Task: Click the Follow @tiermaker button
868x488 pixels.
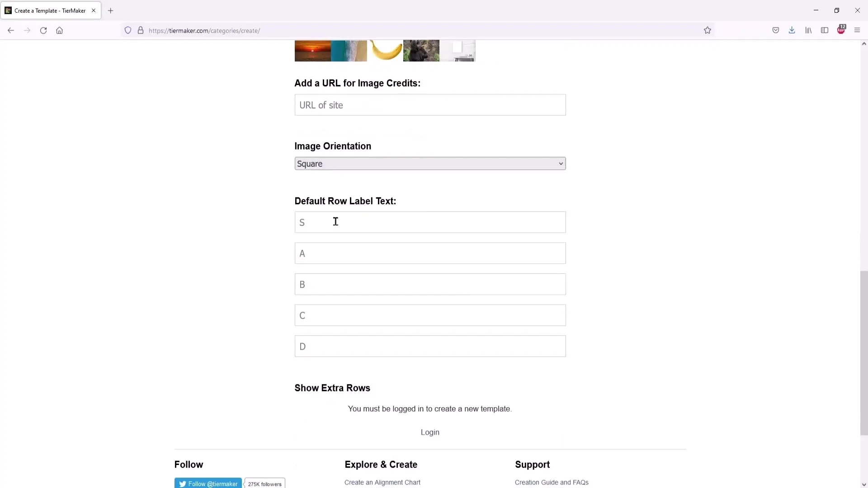Action: click(208, 483)
